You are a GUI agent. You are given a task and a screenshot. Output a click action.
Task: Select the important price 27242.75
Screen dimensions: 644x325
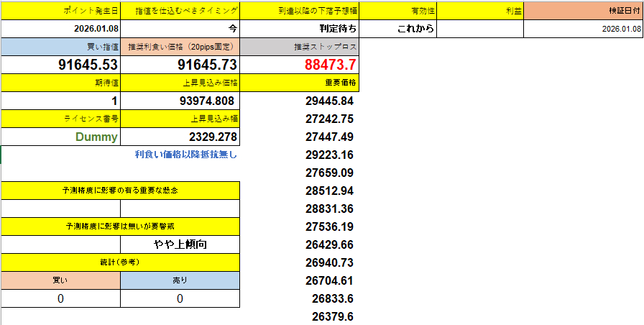pyautogui.click(x=329, y=119)
